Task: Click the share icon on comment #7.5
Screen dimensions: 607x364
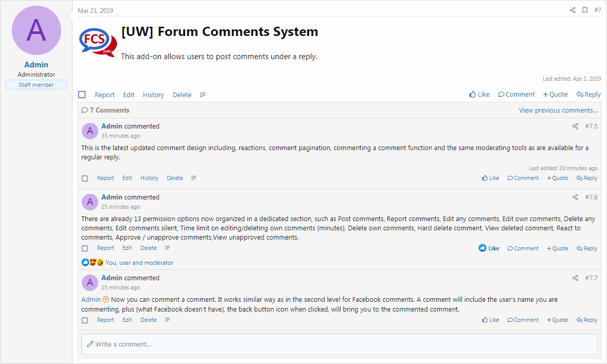Action: coord(575,126)
